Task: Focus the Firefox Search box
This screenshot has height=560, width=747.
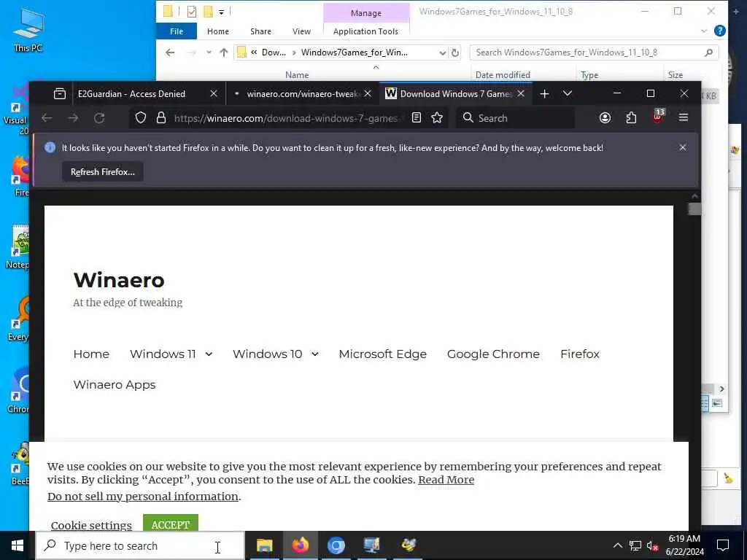Action: click(x=516, y=118)
